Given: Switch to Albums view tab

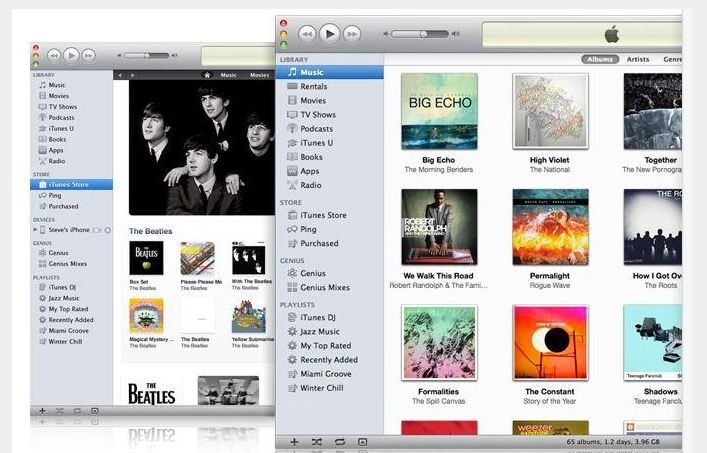Looking at the screenshot, I should coord(600,59).
